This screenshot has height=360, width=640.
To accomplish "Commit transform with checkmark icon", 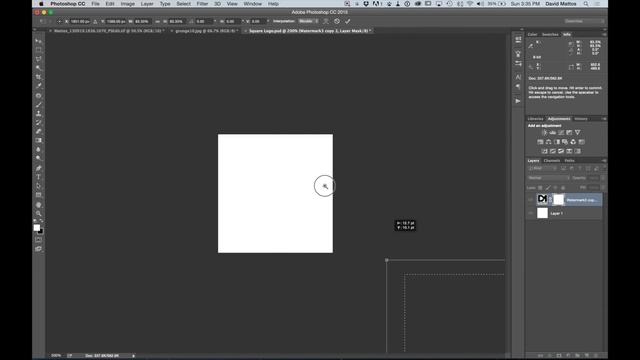I will click(348, 21).
